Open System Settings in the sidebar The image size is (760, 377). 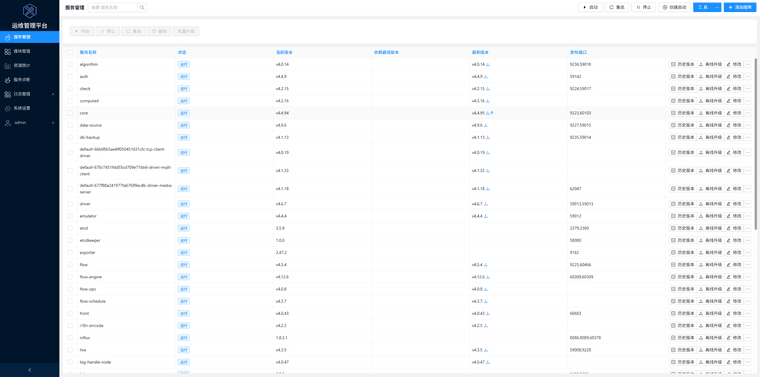click(30, 108)
